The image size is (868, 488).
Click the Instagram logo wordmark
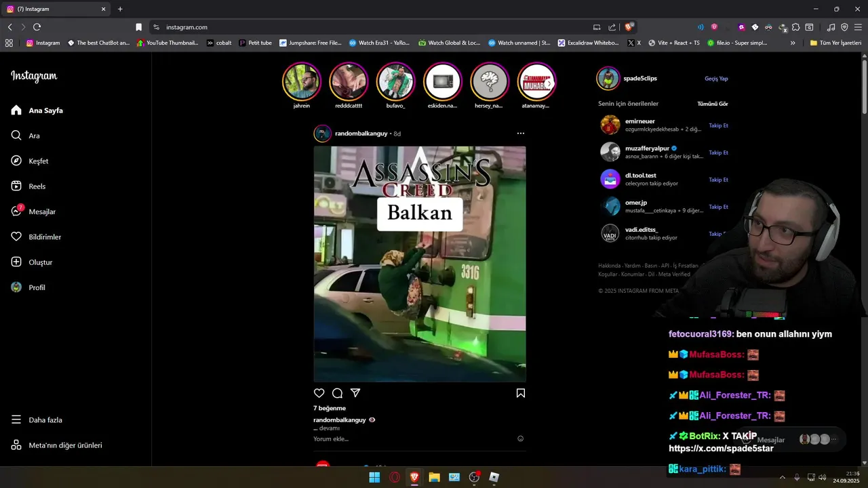pos(34,76)
